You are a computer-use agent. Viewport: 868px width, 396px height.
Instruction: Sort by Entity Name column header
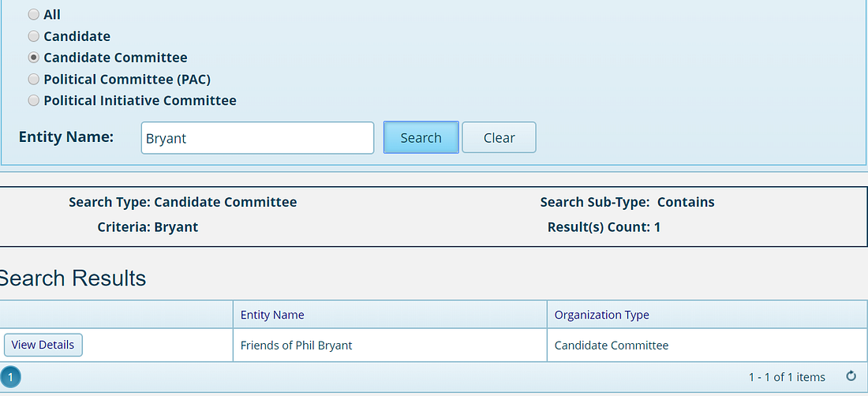(x=272, y=315)
